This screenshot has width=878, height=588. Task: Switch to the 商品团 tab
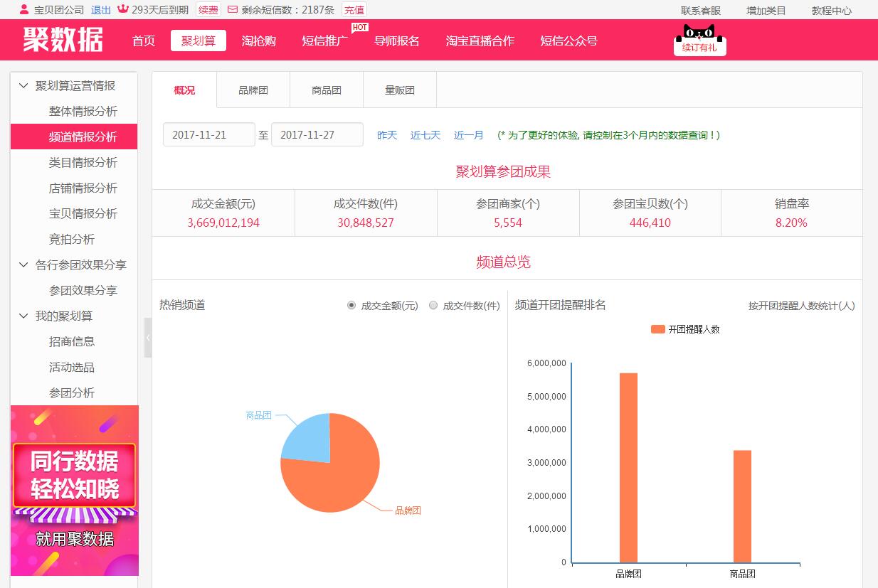click(x=327, y=90)
